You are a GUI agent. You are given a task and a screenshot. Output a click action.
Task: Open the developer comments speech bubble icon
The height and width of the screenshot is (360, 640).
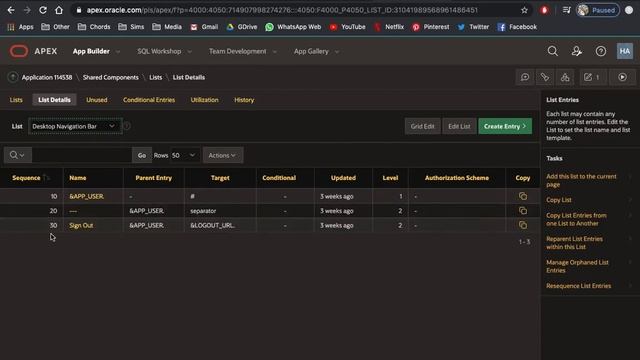coord(525,77)
